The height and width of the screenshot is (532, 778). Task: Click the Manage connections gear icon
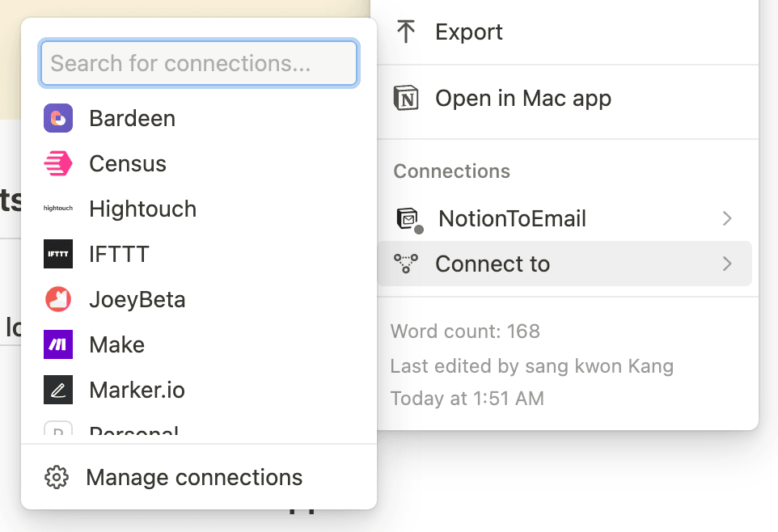[x=56, y=478]
